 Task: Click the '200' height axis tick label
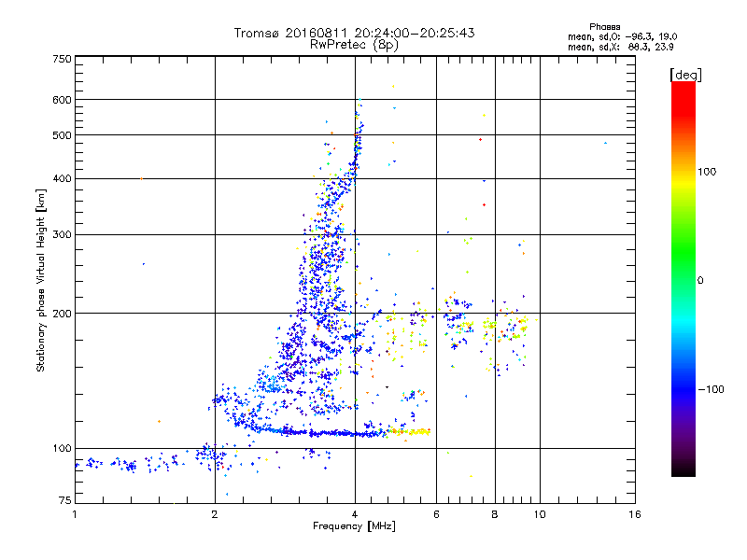coord(62,314)
